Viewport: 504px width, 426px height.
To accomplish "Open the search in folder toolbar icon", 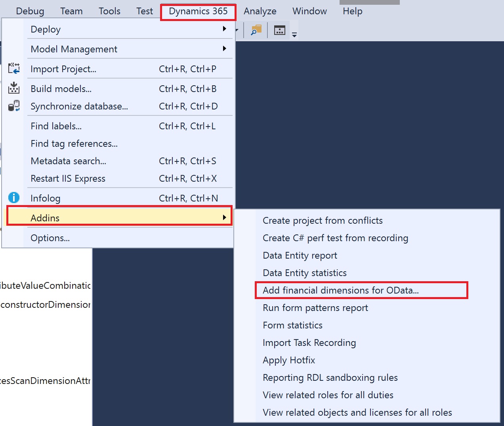I will pyautogui.click(x=256, y=30).
